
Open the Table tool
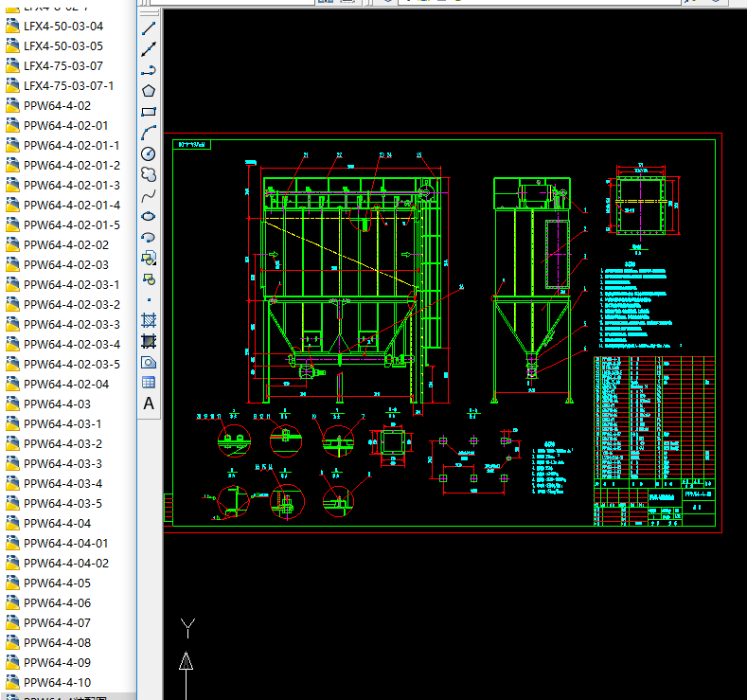coord(149,383)
